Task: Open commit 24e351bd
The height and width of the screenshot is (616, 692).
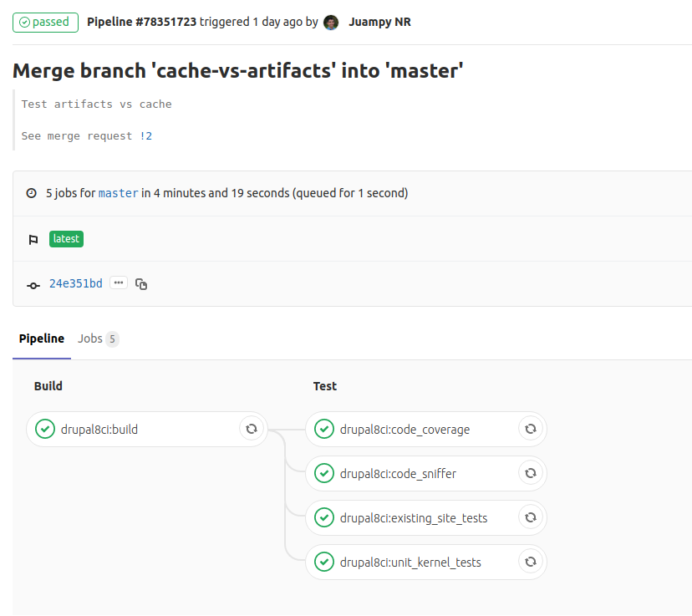Action: pos(76,283)
